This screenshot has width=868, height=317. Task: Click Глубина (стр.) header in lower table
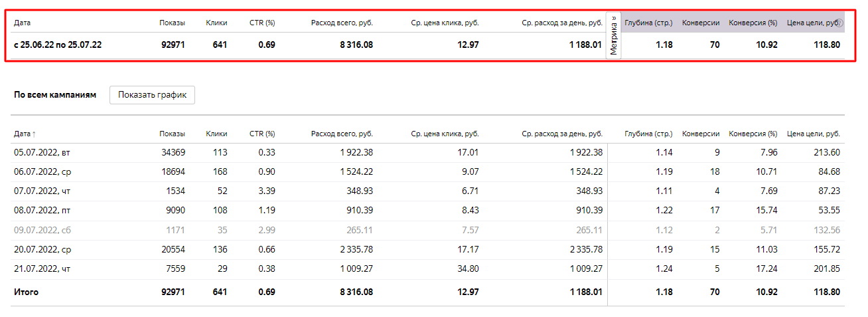point(648,134)
